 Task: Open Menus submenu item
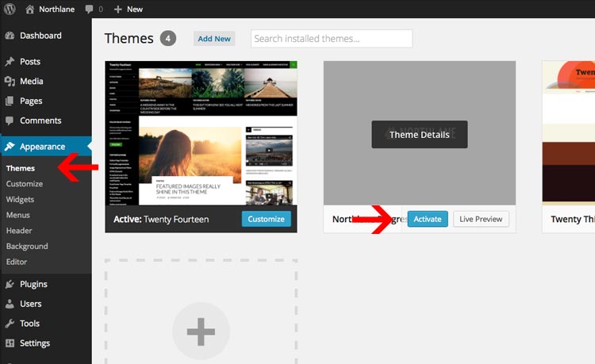[x=17, y=215]
